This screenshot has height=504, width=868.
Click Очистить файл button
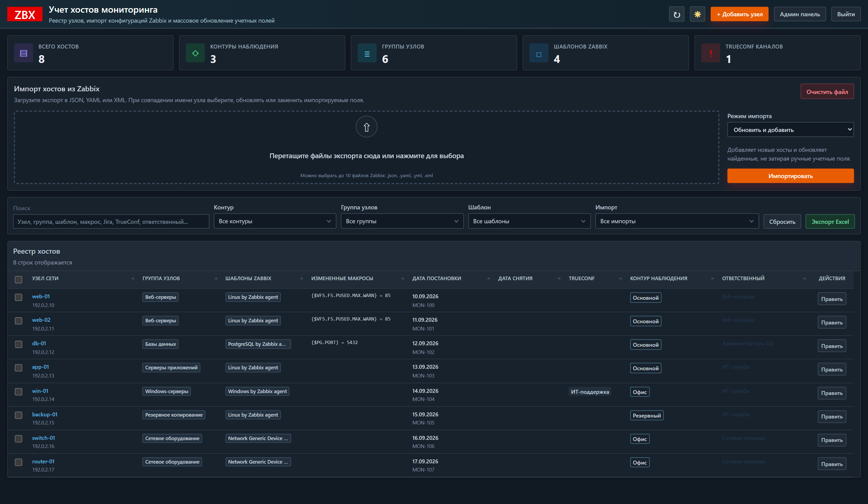827,92
